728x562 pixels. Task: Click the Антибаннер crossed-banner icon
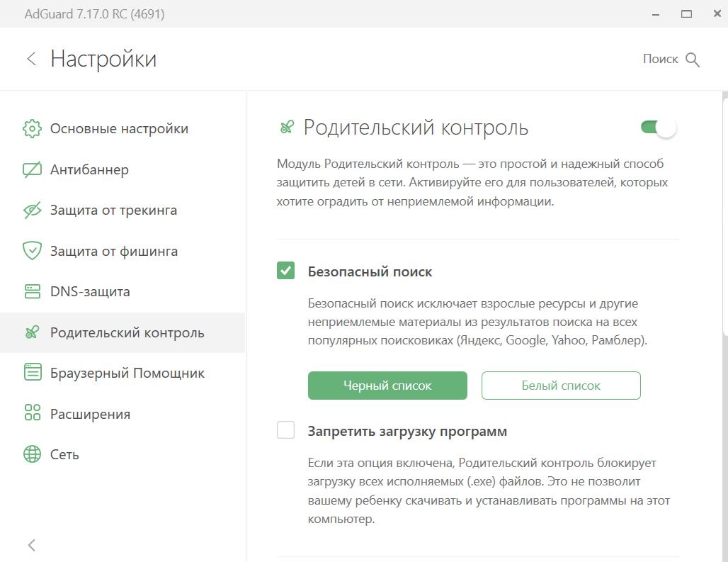click(33, 170)
